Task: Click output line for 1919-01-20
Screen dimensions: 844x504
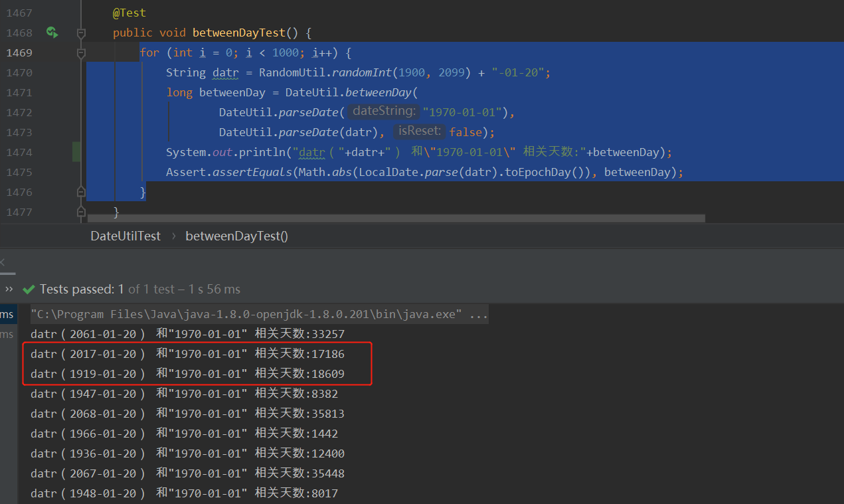Action: coord(187,374)
